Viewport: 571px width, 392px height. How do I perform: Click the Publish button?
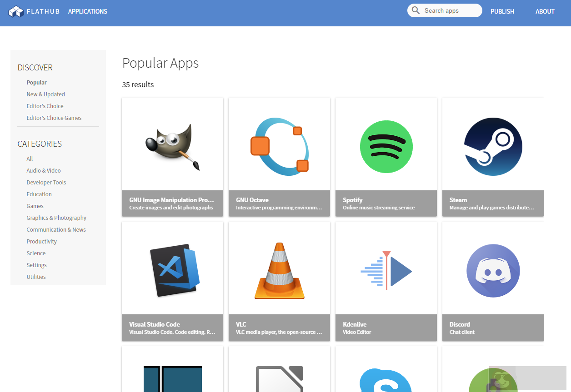[x=502, y=11]
